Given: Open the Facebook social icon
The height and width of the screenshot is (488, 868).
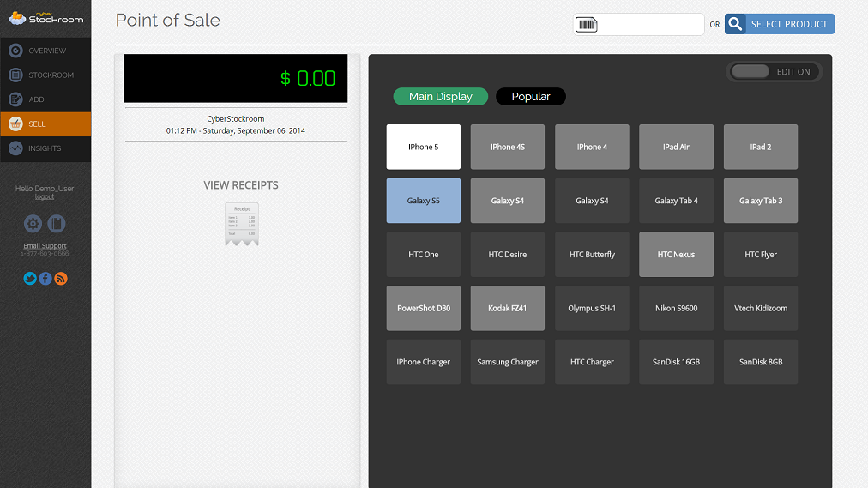Looking at the screenshot, I should click(x=45, y=279).
